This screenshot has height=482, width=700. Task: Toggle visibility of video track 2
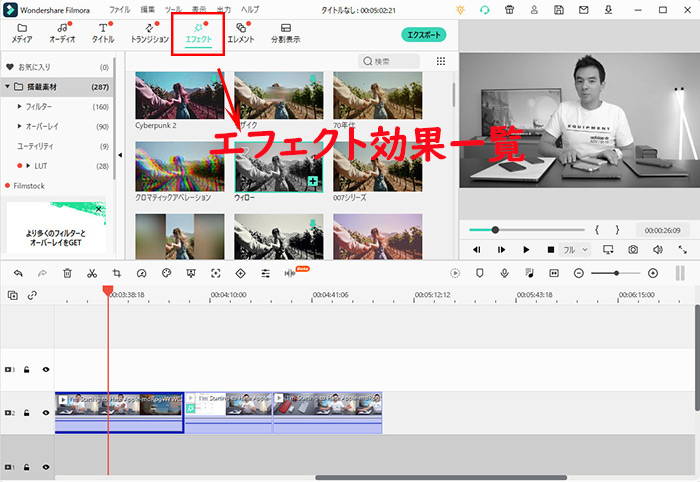coord(46,413)
